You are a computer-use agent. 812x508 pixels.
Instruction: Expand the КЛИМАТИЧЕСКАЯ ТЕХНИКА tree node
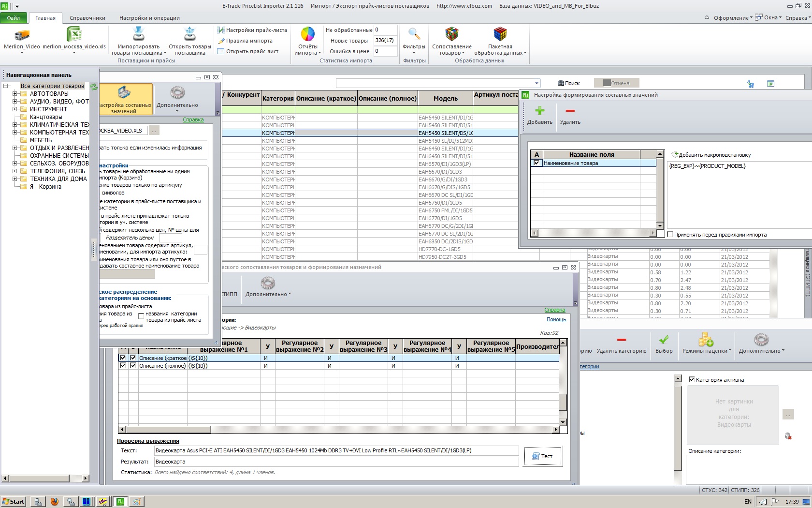pos(14,125)
